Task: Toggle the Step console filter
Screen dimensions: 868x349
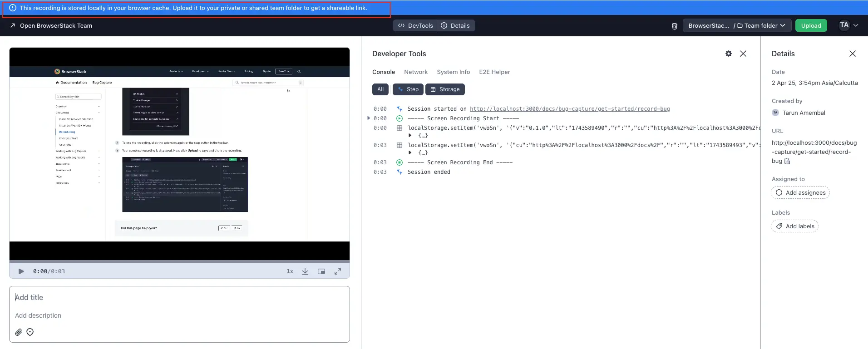Action: (x=408, y=89)
